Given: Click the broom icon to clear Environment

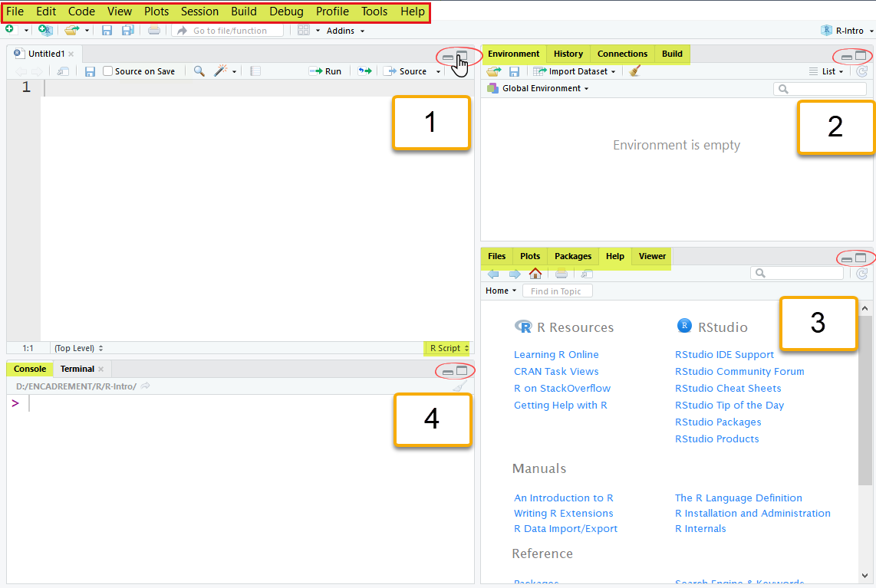Looking at the screenshot, I should point(634,71).
